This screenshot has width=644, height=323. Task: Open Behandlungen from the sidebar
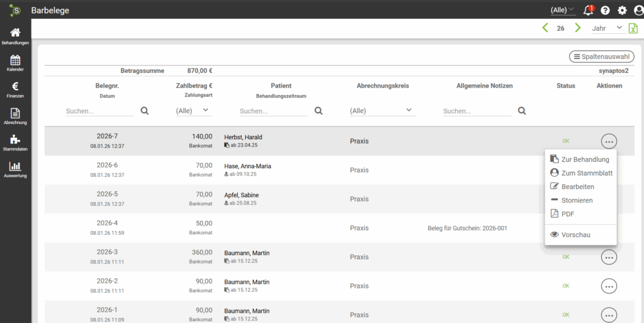pos(15,37)
